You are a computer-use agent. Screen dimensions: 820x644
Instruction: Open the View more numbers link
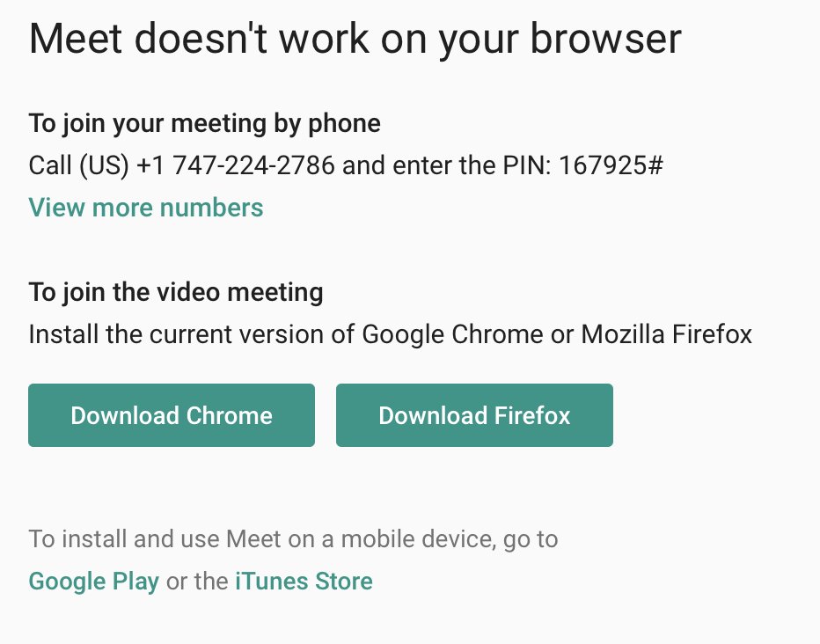click(x=146, y=208)
